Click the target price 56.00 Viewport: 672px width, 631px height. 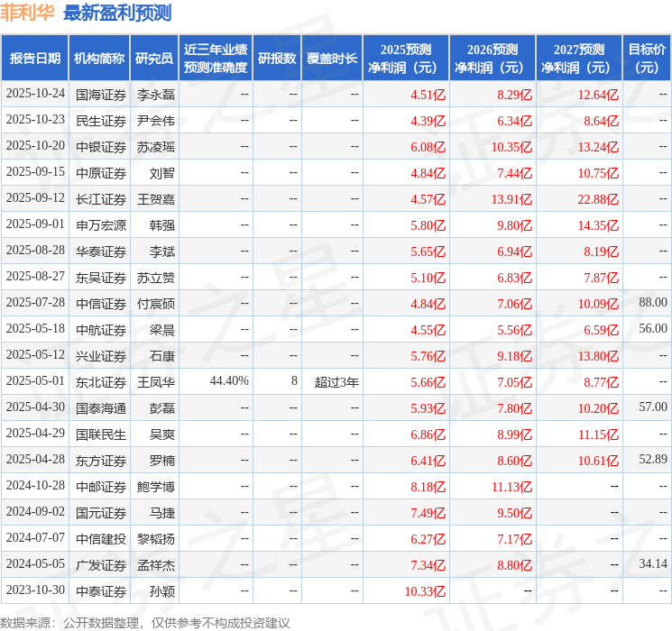click(x=653, y=328)
